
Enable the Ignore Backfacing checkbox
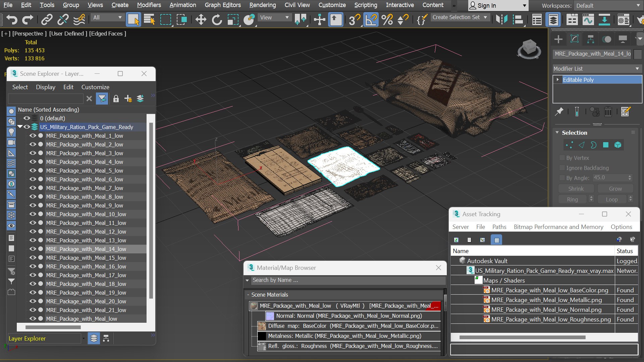pos(562,168)
